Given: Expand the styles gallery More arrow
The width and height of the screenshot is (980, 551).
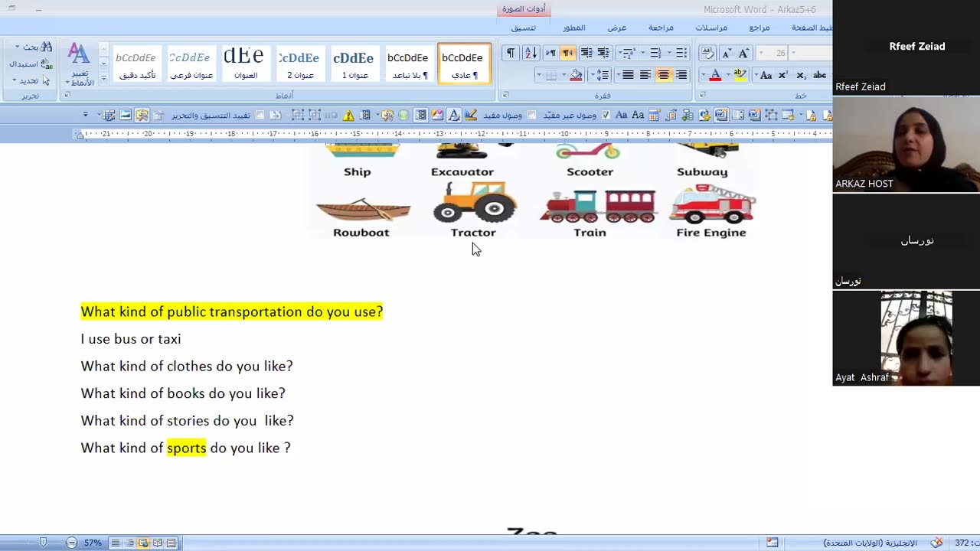Looking at the screenshot, I should click(x=103, y=80).
